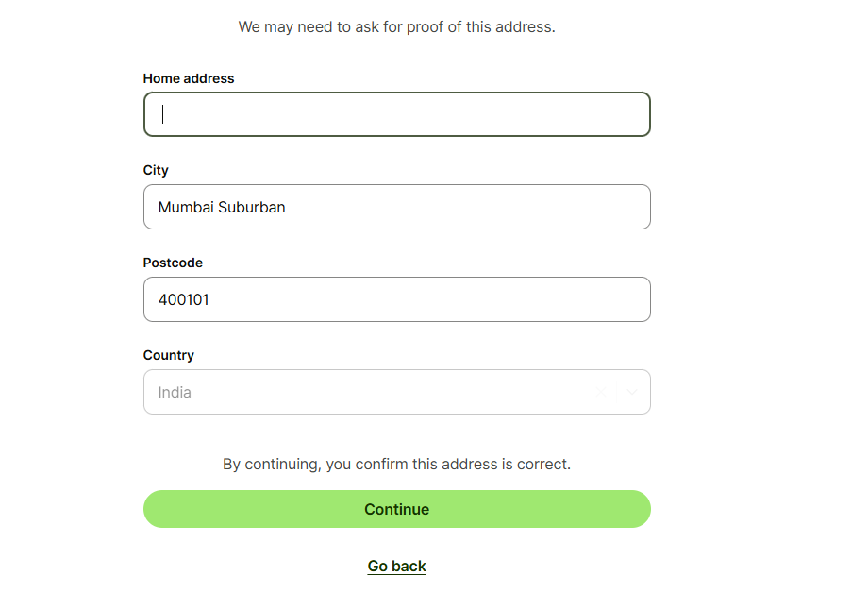Click the address confirmation notice text
Screen dimensions: 868x593
(x=396, y=464)
